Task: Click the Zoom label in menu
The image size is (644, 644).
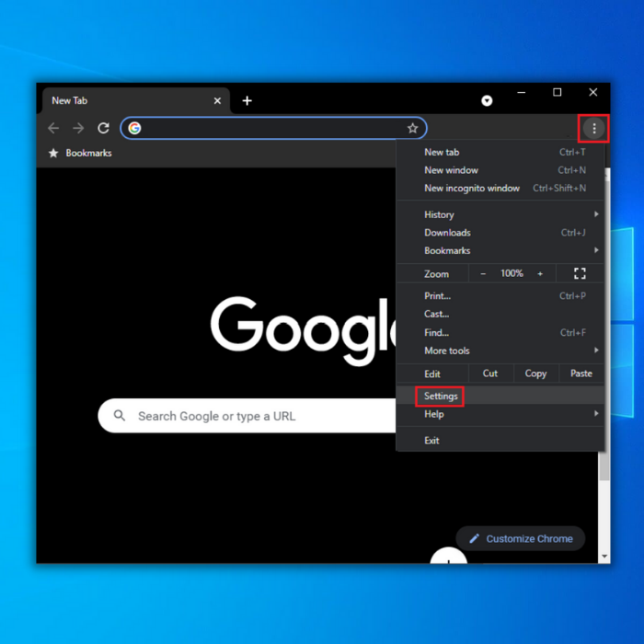Action: pyautogui.click(x=436, y=274)
